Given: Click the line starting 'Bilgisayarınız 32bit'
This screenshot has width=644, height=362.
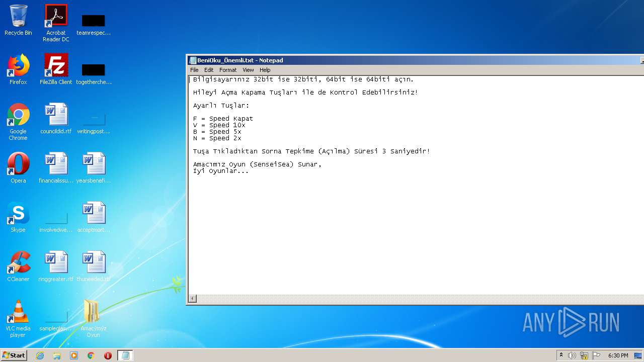Looking at the screenshot, I should (x=303, y=79).
